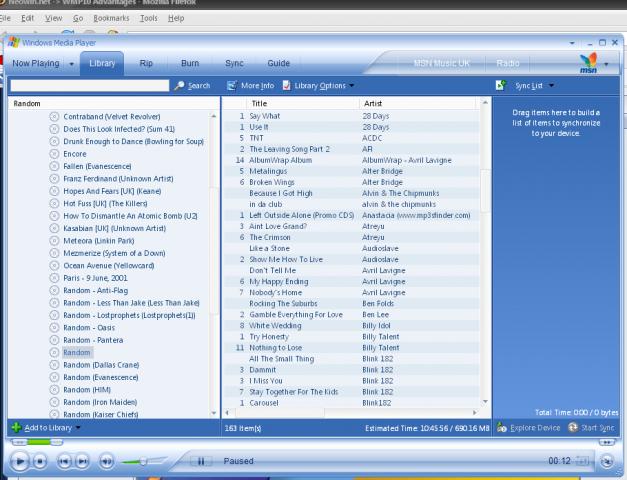Click the Search button label
Screen dimensions: 627x480
[x=199, y=86]
